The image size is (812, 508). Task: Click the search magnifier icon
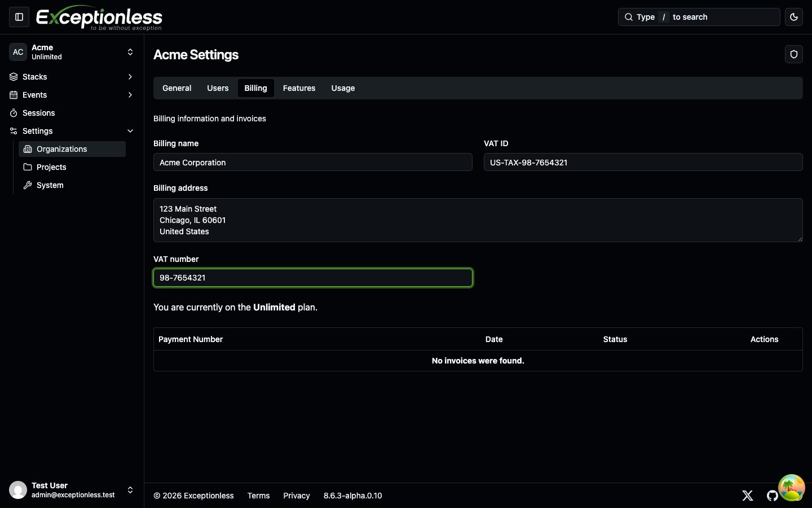click(x=629, y=17)
